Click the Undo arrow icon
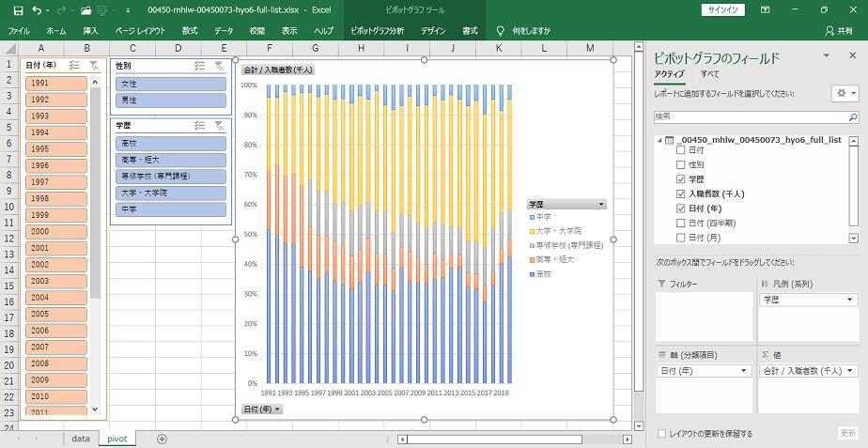 coord(37,9)
